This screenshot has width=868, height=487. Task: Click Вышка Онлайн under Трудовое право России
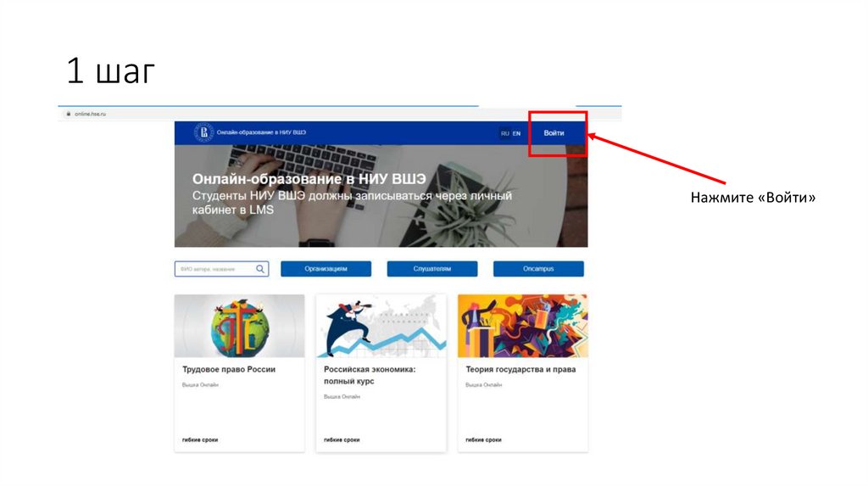pos(200,384)
